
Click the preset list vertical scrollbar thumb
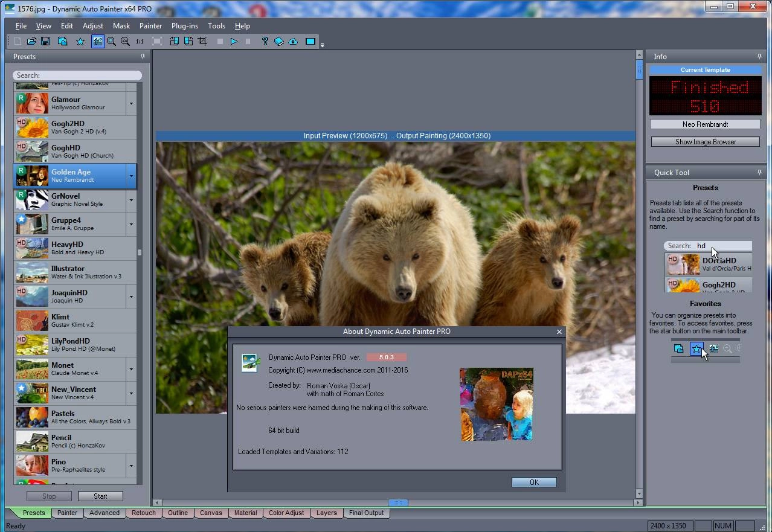pos(140,252)
